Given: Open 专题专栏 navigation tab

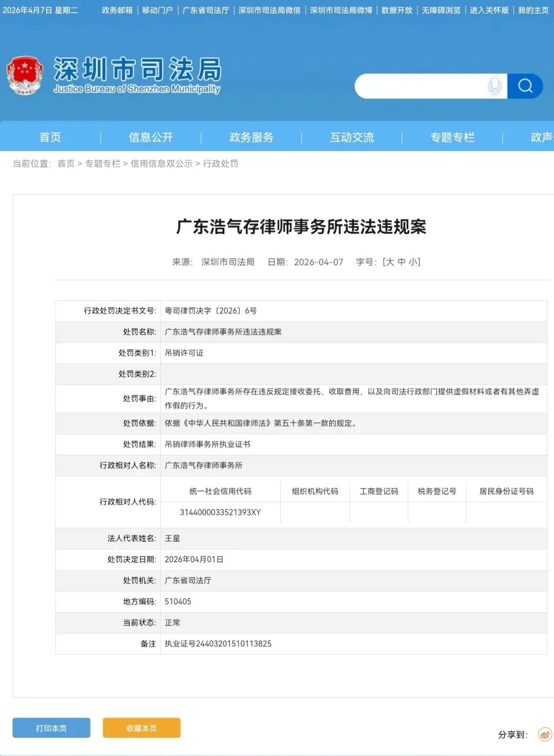Looking at the screenshot, I should pyautogui.click(x=452, y=137).
